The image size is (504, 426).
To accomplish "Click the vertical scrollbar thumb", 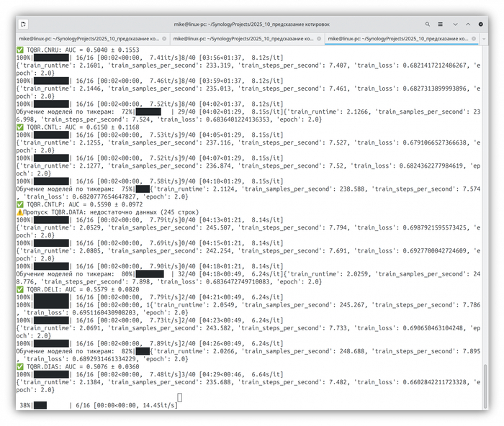I will tap(485, 386).
